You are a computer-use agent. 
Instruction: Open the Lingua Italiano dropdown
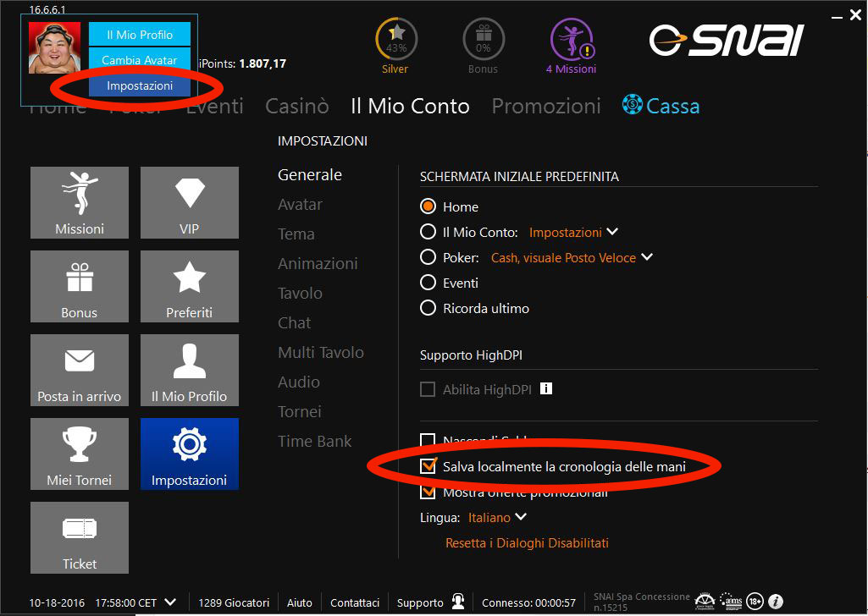pos(497,517)
